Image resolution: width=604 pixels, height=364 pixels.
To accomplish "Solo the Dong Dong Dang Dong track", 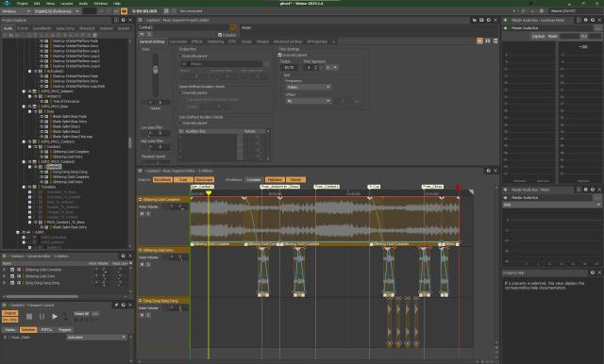I will click(x=148, y=315).
